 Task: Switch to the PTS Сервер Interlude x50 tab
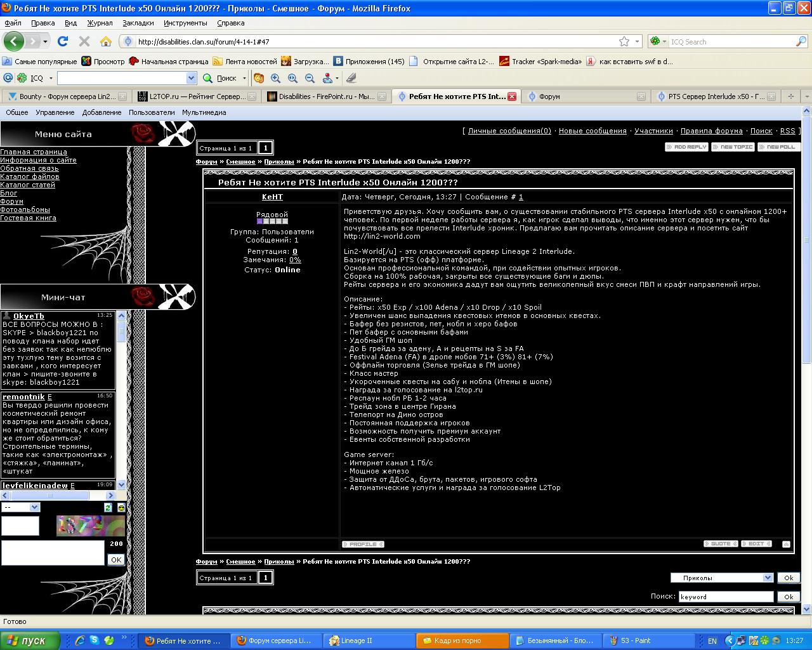pos(717,96)
